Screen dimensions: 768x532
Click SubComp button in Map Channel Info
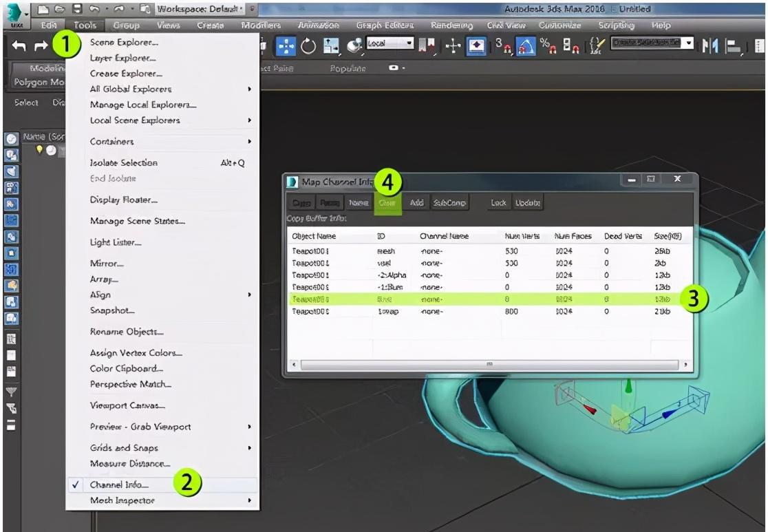pyautogui.click(x=449, y=203)
